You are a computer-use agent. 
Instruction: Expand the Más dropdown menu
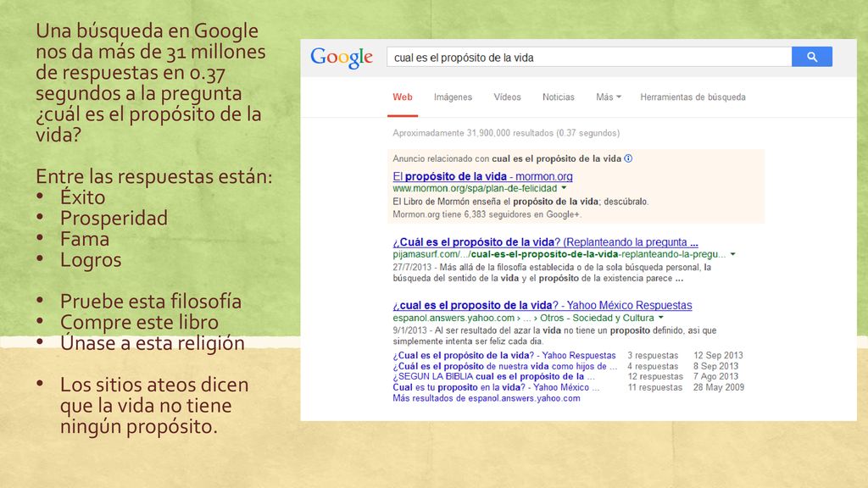pyautogui.click(x=609, y=97)
